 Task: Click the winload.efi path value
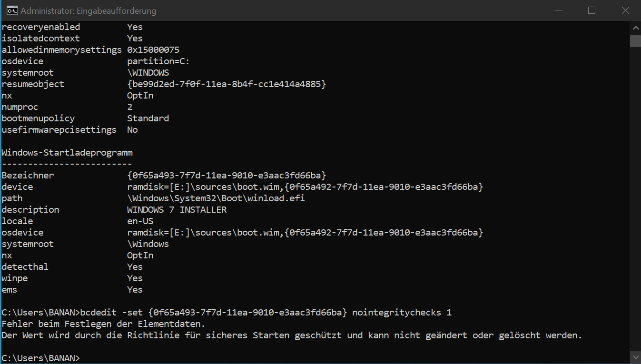216,198
